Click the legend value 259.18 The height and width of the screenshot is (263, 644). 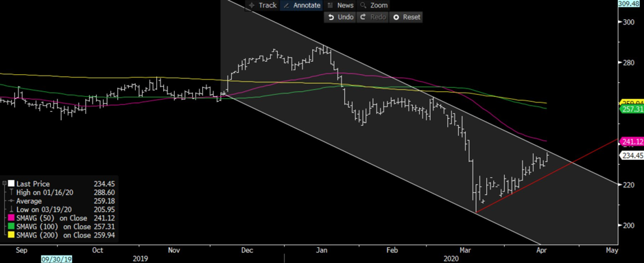[x=104, y=201]
